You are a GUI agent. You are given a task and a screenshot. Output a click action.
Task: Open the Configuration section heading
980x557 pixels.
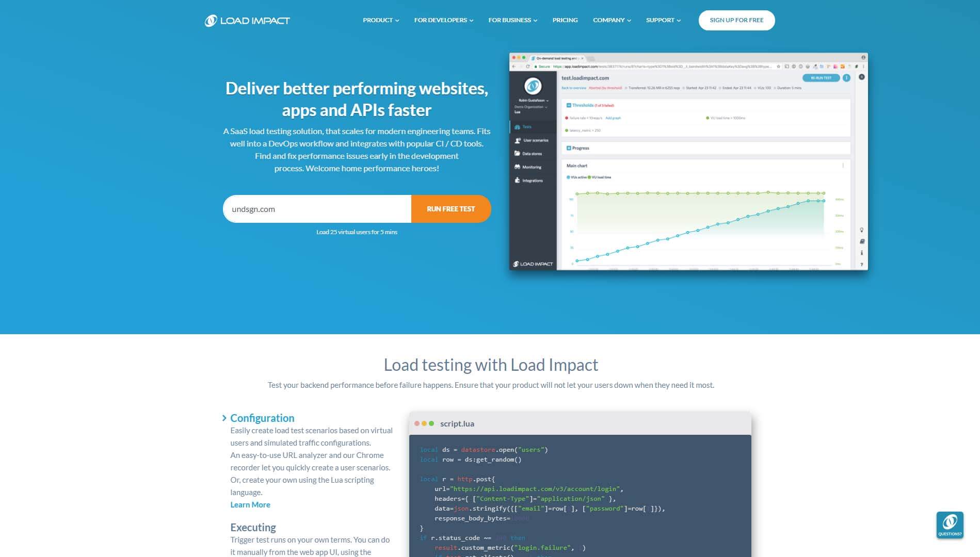[x=262, y=418]
